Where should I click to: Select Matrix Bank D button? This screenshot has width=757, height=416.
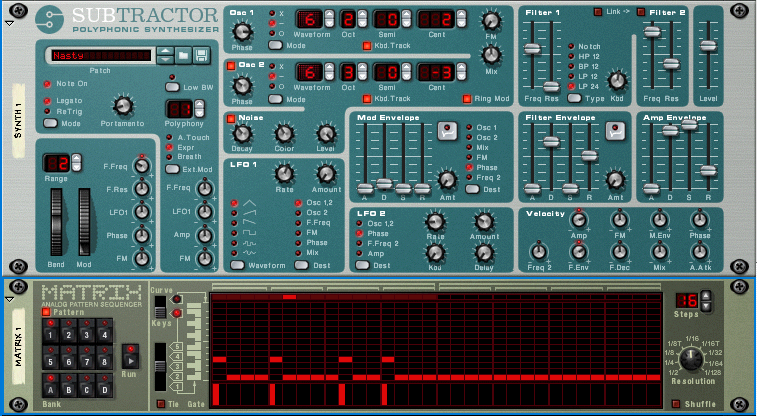tap(104, 385)
